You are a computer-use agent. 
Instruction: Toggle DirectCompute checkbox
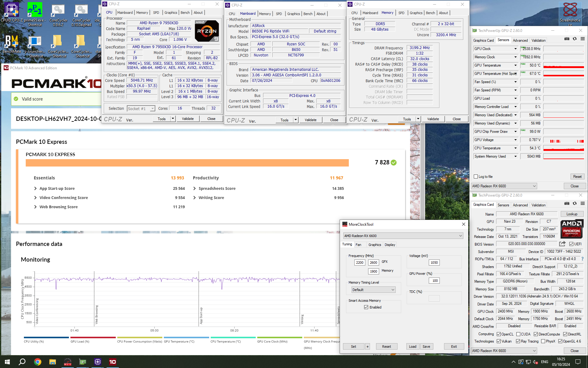[x=536, y=334]
